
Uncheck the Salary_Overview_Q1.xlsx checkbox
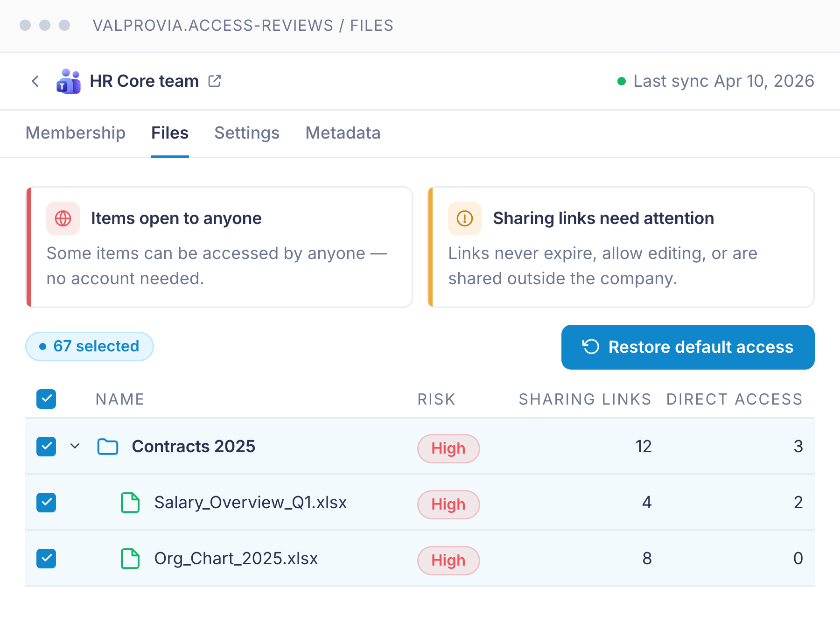coord(46,503)
